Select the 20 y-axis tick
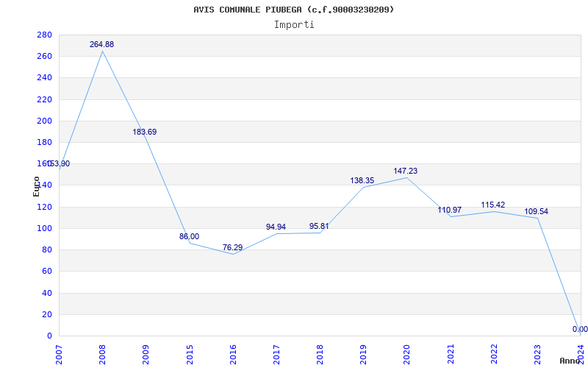 (47, 314)
